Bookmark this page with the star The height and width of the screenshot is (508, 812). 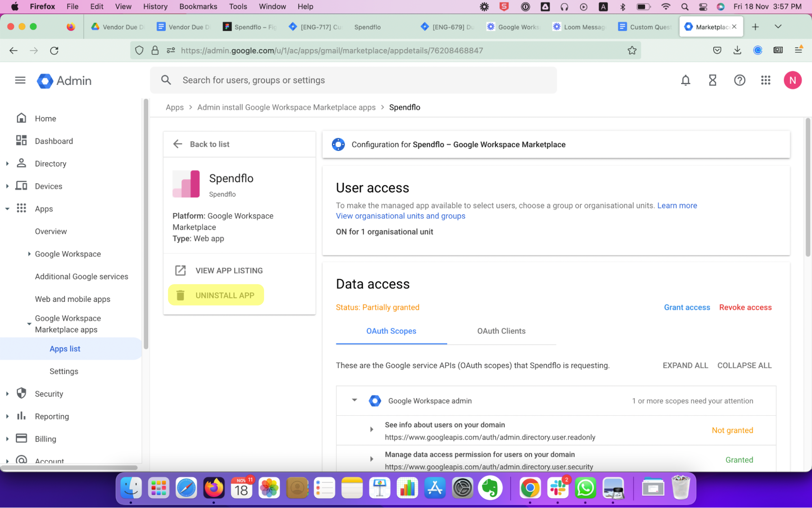click(632, 50)
